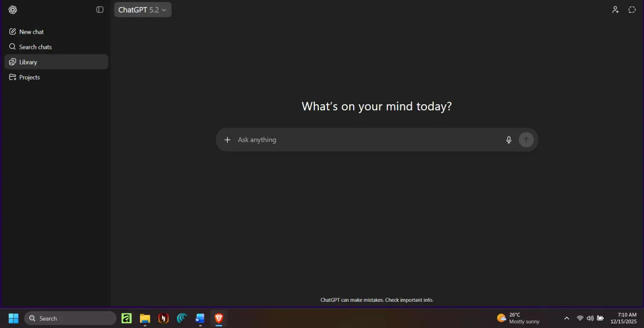Switch to Microsoft Word in taskbar
This screenshot has height=328, width=644.
(x=200, y=318)
